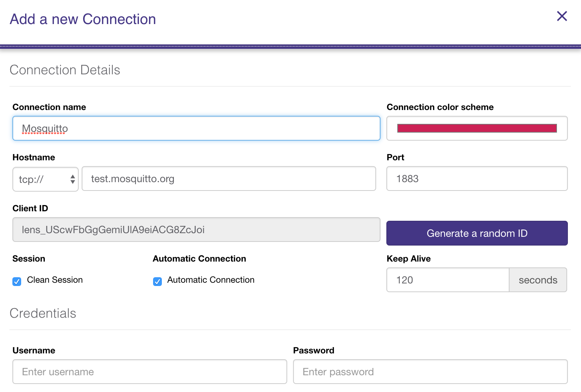Click the bold Keep Alive label
This screenshot has height=392, width=581.
point(409,259)
